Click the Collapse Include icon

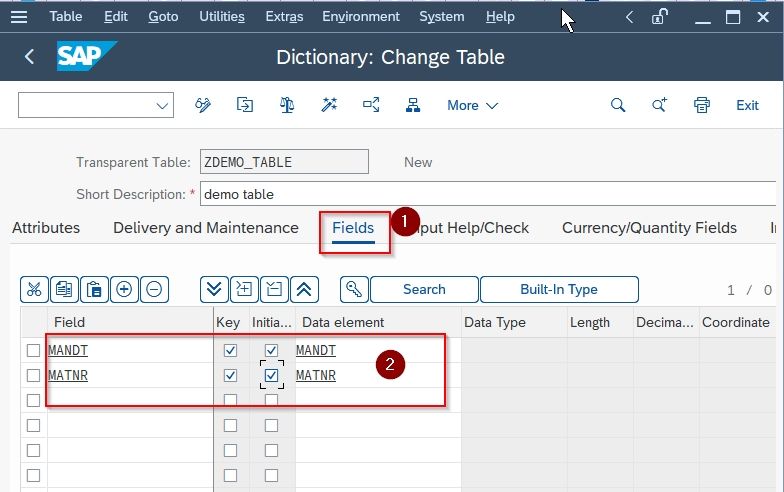(x=274, y=290)
